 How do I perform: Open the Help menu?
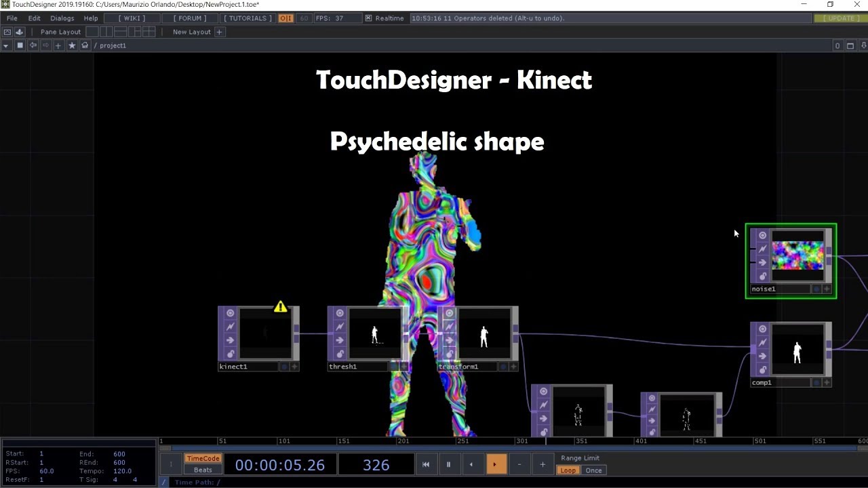click(x=91, y=18)
